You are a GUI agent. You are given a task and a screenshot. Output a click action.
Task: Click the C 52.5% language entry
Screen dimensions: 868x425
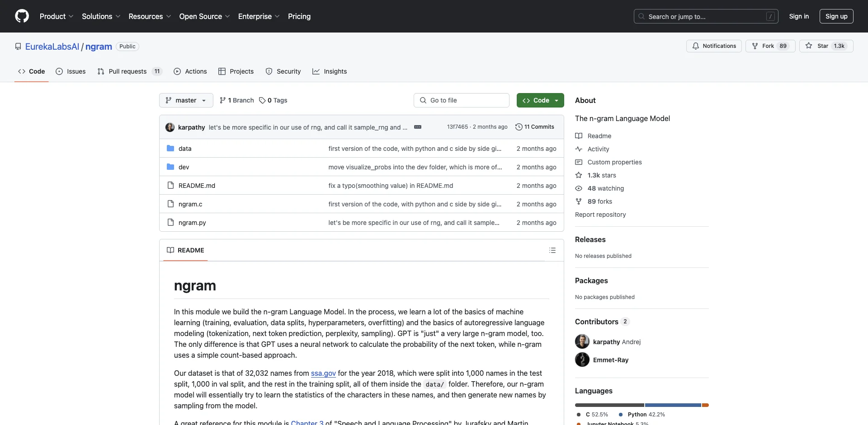pyautogui.click(x=593, y=415)
